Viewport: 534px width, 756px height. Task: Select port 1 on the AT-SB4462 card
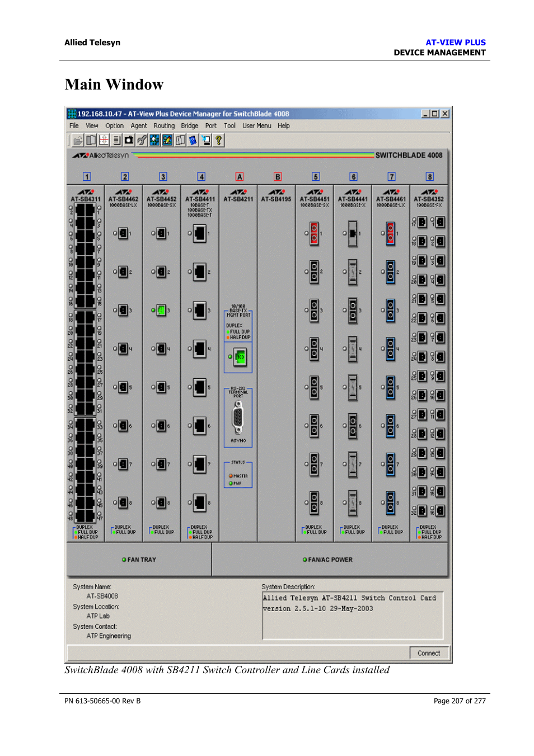[x=123, y=233]
